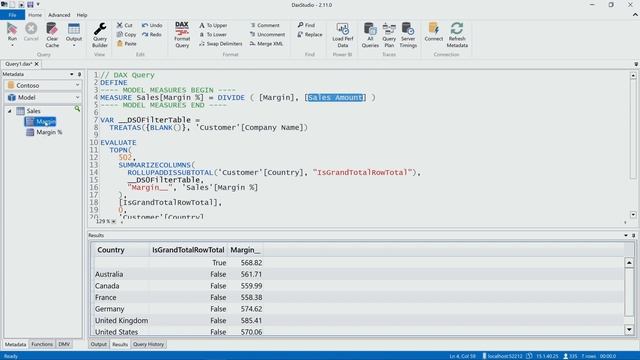
Task: Click the Sales table search icon
Action: coord(77,109)
